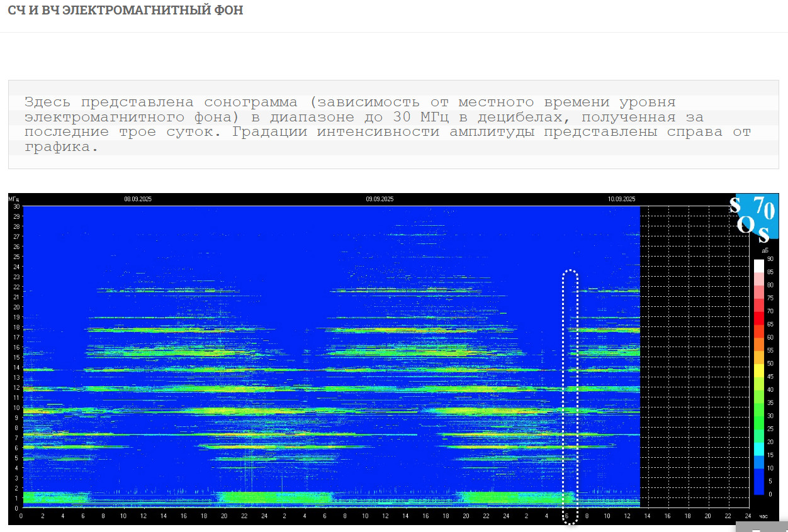Viewport: 788px width, 532px height.
Task: Click the final hour 24 axis label
Action: tap(748, 516)
